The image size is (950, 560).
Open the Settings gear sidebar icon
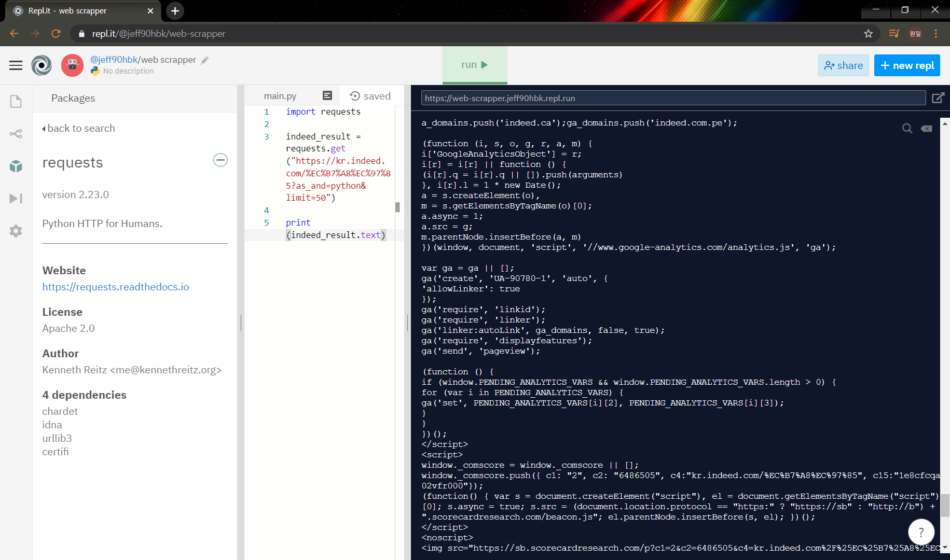[16, 231]
